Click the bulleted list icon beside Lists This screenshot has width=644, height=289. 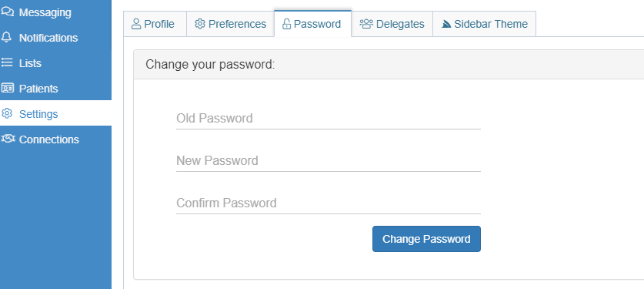pos(7,62)
